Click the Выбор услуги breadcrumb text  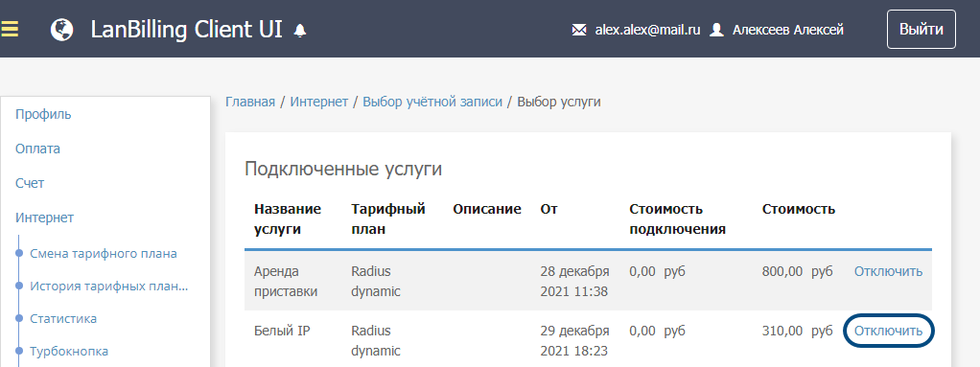coord(559,102)
